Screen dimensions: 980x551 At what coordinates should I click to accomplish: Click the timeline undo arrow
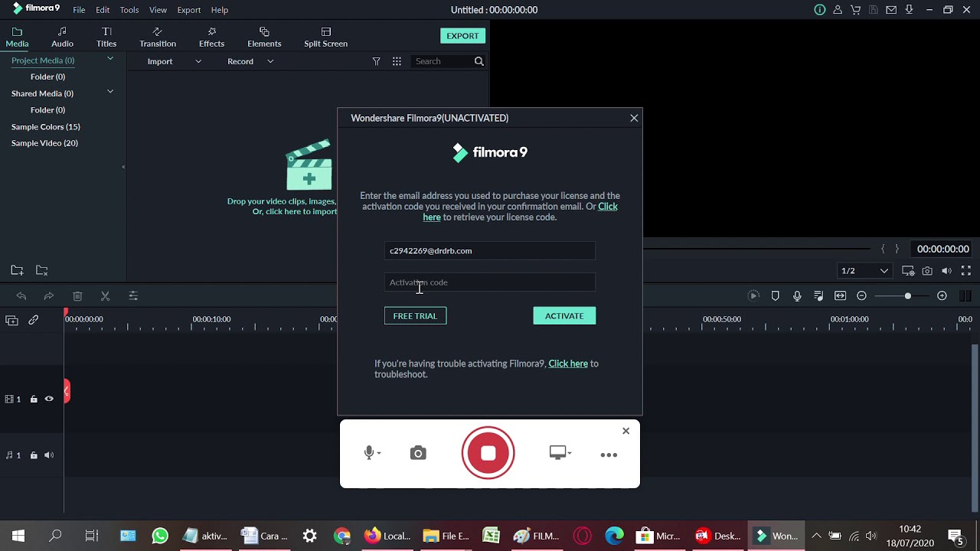(x=21, y=296)
